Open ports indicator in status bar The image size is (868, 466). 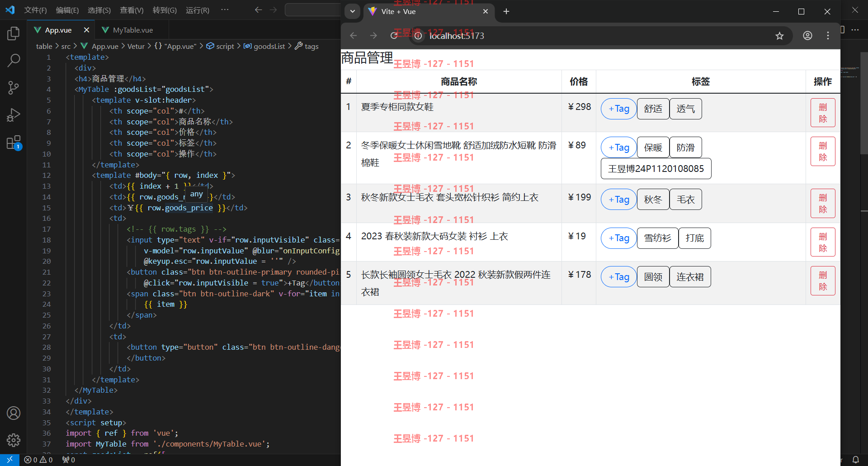coord(69,460)
